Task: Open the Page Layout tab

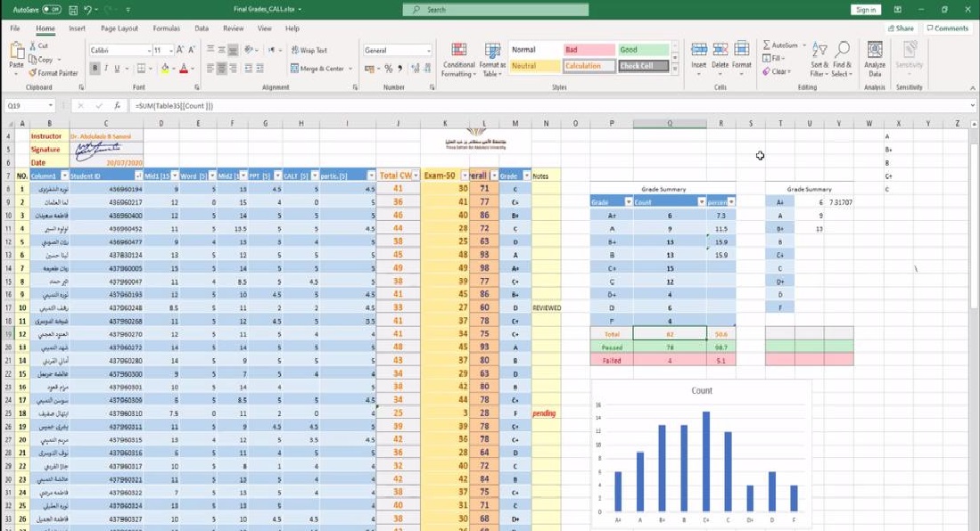Action: pos(119,29)
